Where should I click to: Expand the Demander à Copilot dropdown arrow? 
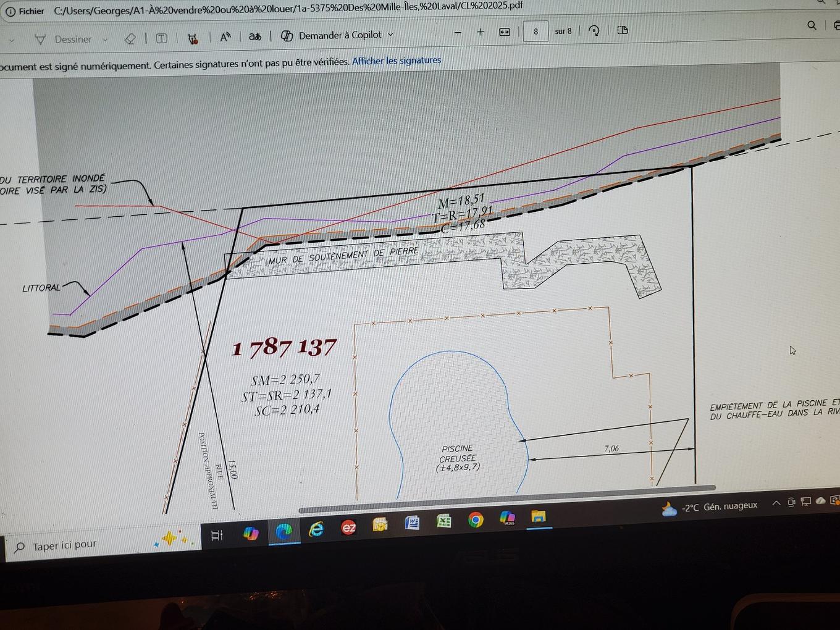click(390, 35)
